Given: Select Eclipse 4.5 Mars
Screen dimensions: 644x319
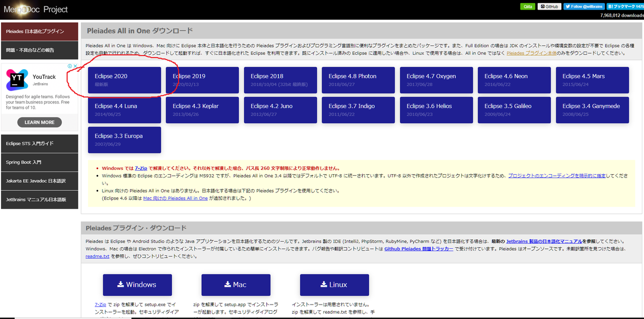Looking at the screenshot, I should pyautogui.click(x=592, y=80).
